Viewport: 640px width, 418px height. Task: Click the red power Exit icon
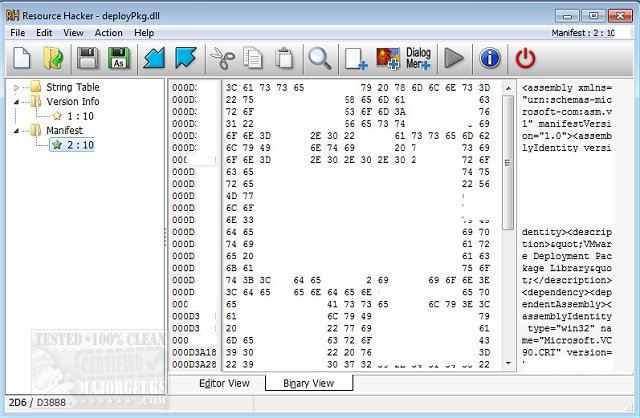[x=525, y=58]
